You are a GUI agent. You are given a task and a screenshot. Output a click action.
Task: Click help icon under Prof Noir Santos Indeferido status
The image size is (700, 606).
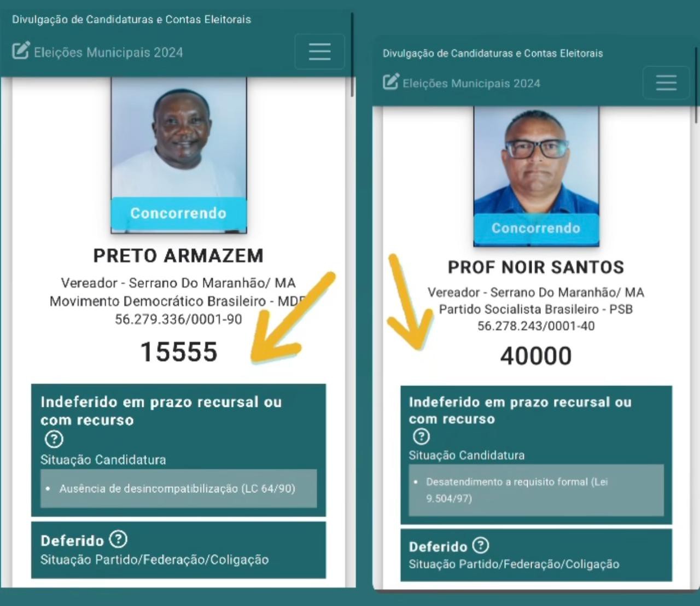point(421,436)
